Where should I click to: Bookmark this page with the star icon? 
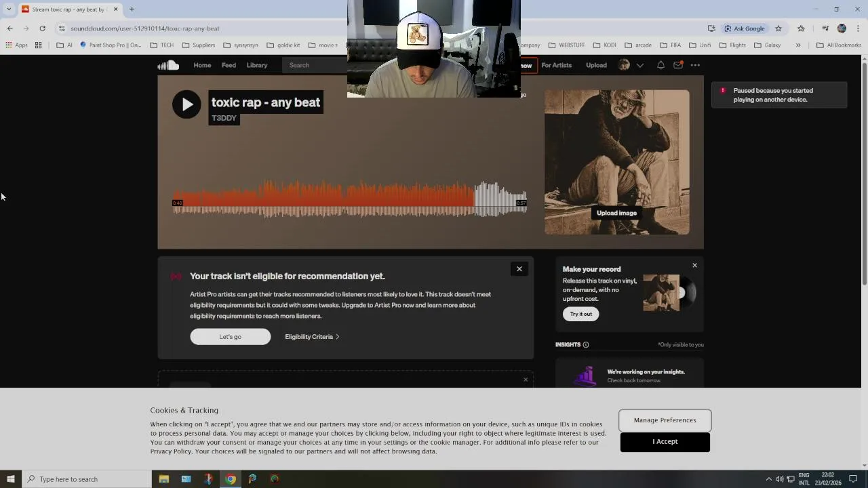click(778, 28)
